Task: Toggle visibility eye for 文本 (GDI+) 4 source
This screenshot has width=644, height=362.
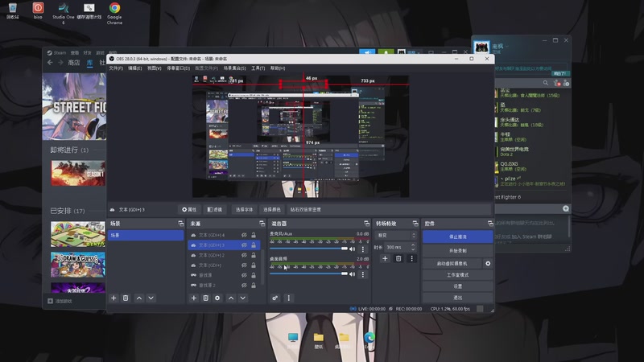Action: click(244, 235)
